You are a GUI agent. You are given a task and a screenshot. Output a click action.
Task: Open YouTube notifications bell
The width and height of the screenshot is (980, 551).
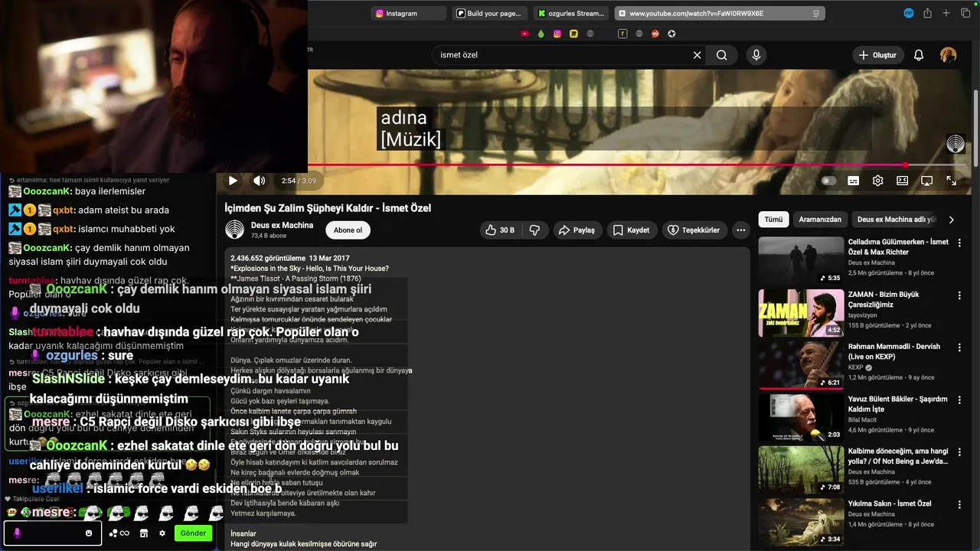[x=919, y=55]
